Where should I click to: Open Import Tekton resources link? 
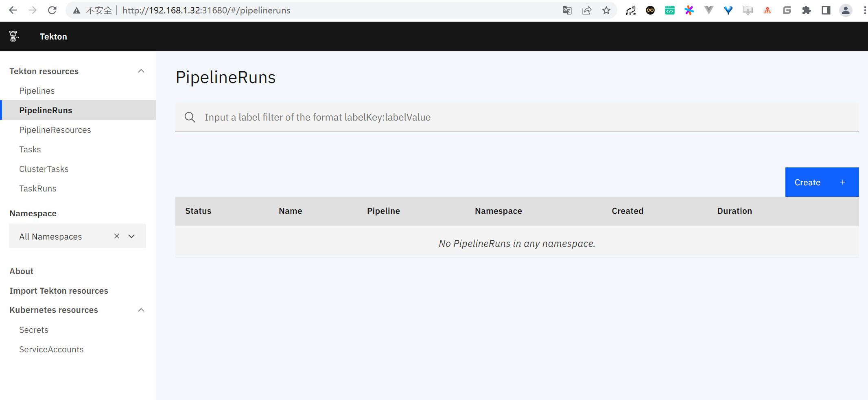pyautogui.click(x=59, y=290)
